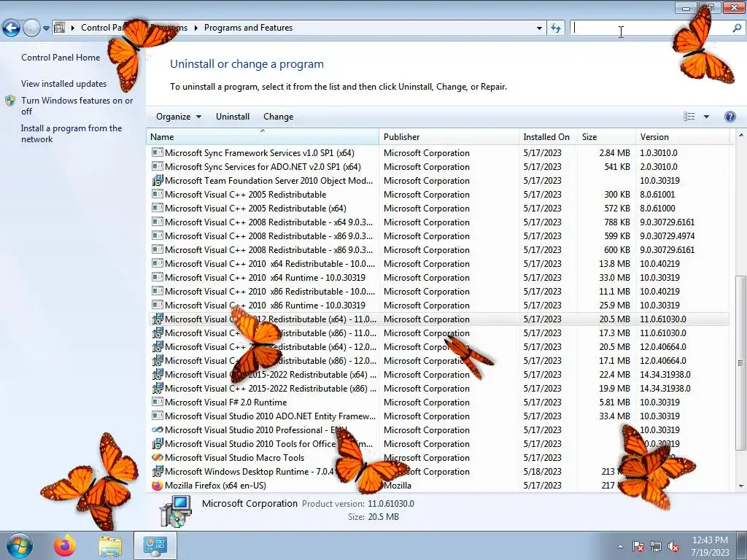Screen dimensions: 747x560
Task: Click the 5/18/2023 installed date cell
Action: (x=542, y=472)
